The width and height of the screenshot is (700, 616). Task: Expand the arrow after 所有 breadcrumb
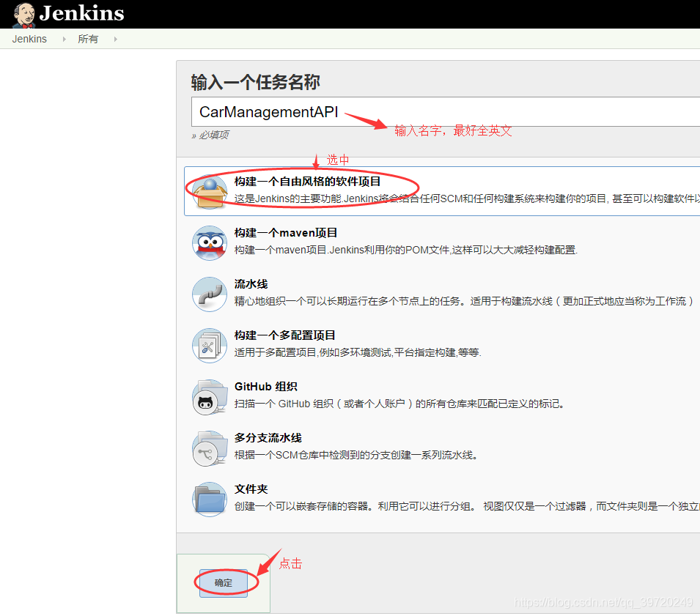(116, 40)
